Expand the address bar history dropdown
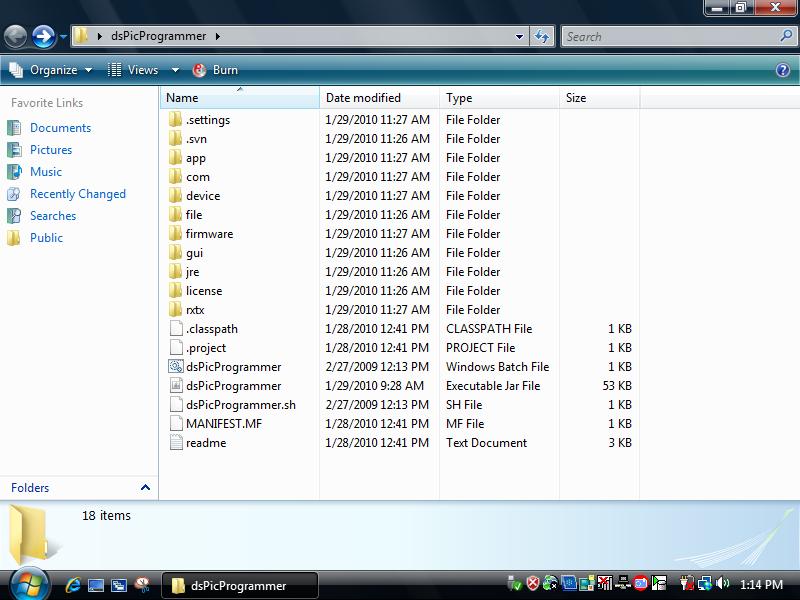Image resolution: width=800 pixels, height=600 pixels. coord(519,37)
